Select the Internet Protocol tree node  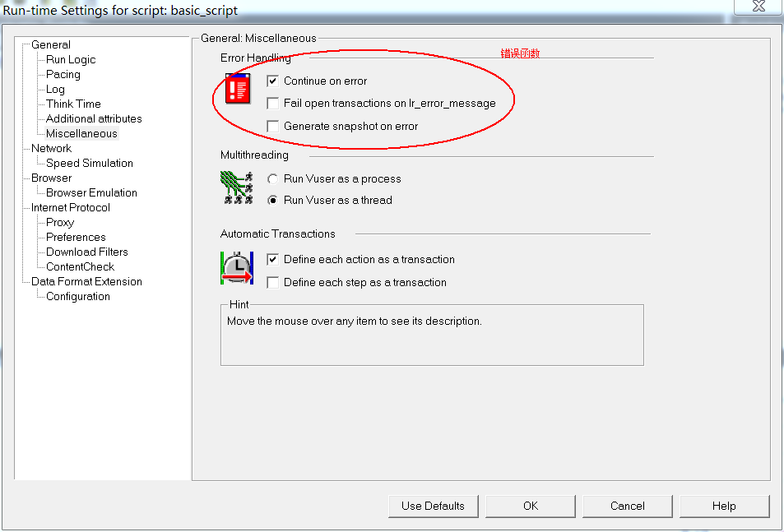pos(71,207)
